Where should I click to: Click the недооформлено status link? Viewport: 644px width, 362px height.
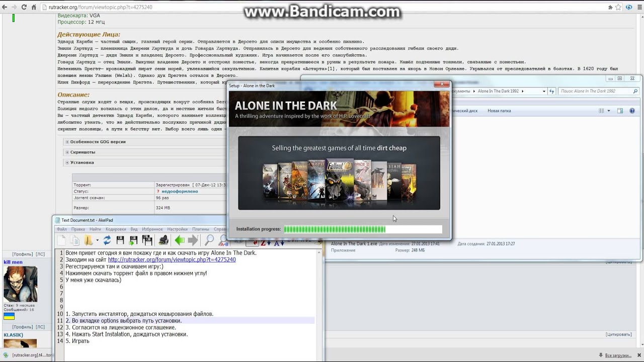(180, 191)
